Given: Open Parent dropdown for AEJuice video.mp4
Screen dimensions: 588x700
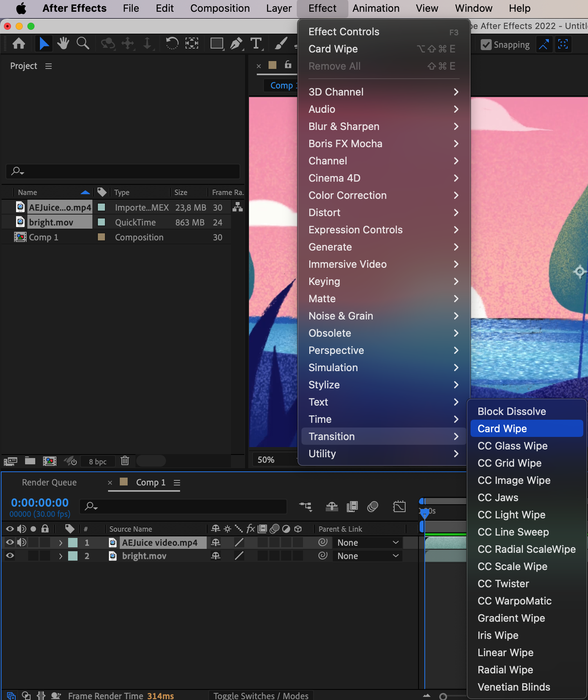Looking at the screenshot, I should [x=367, y=543].
